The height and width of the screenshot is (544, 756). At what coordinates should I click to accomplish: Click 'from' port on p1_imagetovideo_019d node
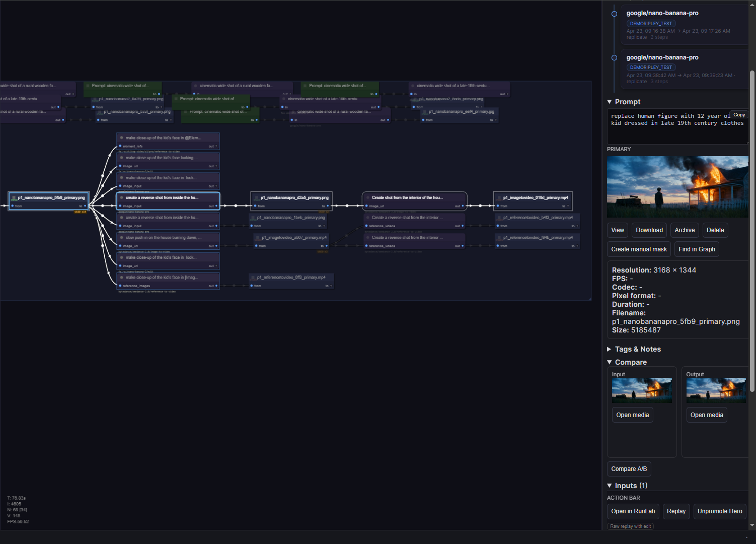click(x=497, y=206)
